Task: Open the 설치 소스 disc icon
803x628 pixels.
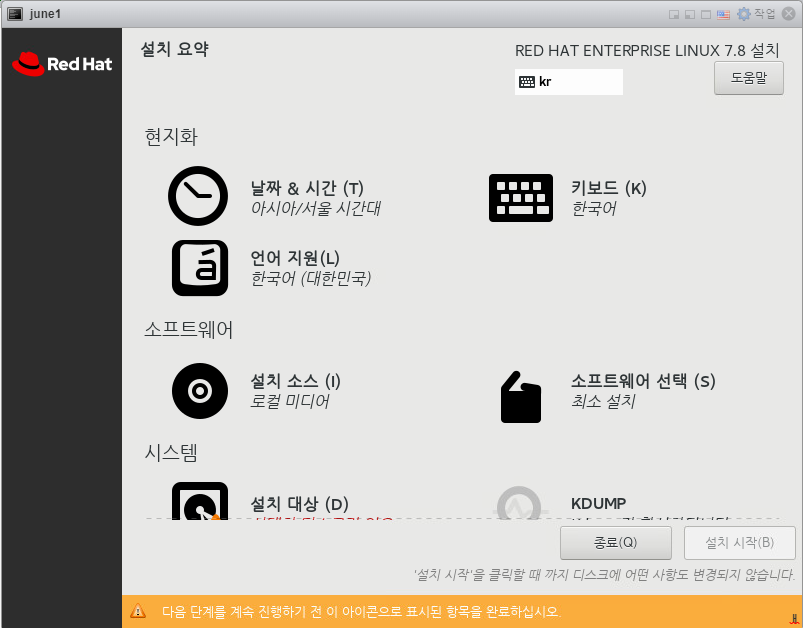Action: [x=200, y=391]
